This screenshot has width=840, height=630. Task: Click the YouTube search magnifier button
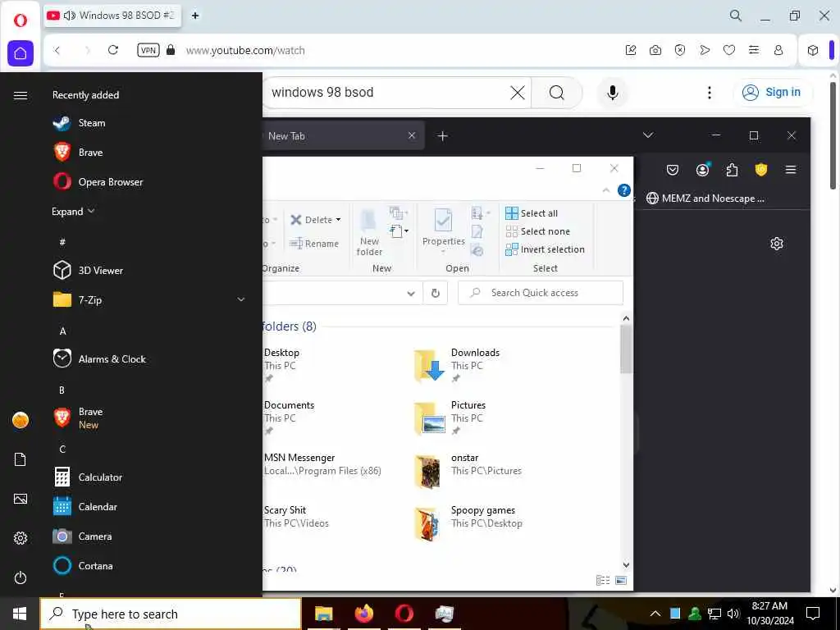click(x=557, y=93)
